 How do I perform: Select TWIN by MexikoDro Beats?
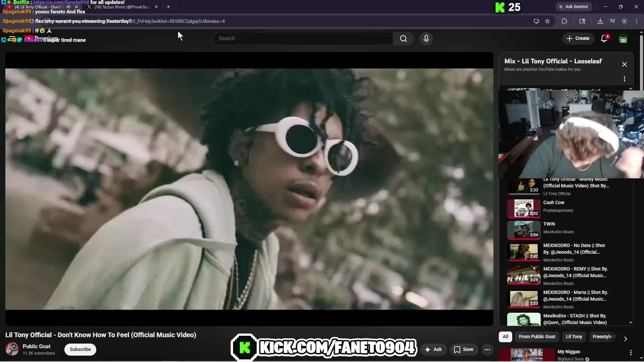point(549,224)
